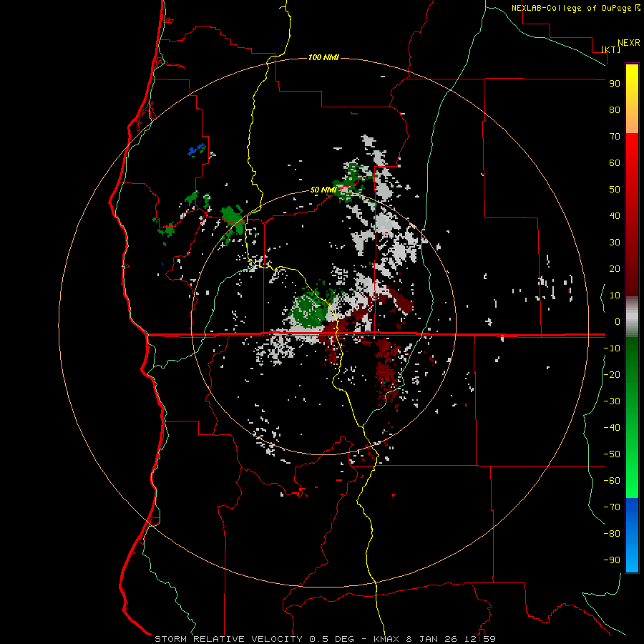Click the -10 value on velocity scale

tap(612, 348)
